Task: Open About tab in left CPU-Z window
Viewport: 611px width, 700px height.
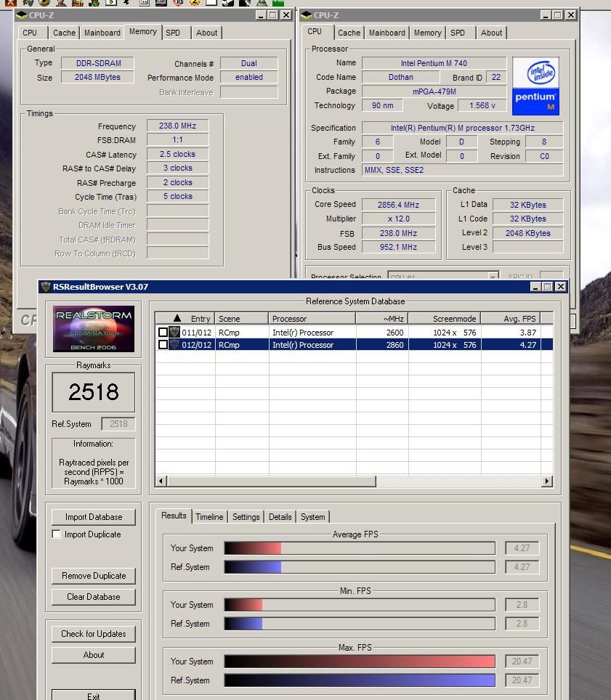Action: coord(207,33)
